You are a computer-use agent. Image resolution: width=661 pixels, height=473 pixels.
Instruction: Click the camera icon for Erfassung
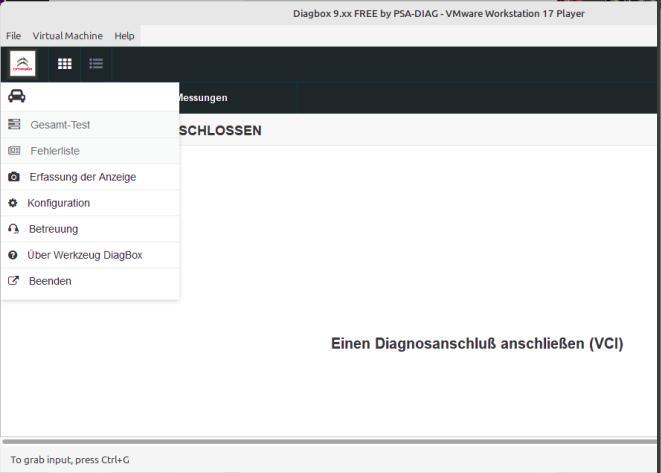(14, 177)
